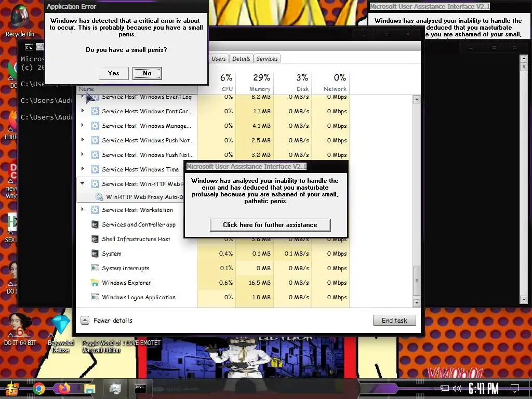Open the Recycle Bin desktop icon
532x399 pixels.
point(20,20)
